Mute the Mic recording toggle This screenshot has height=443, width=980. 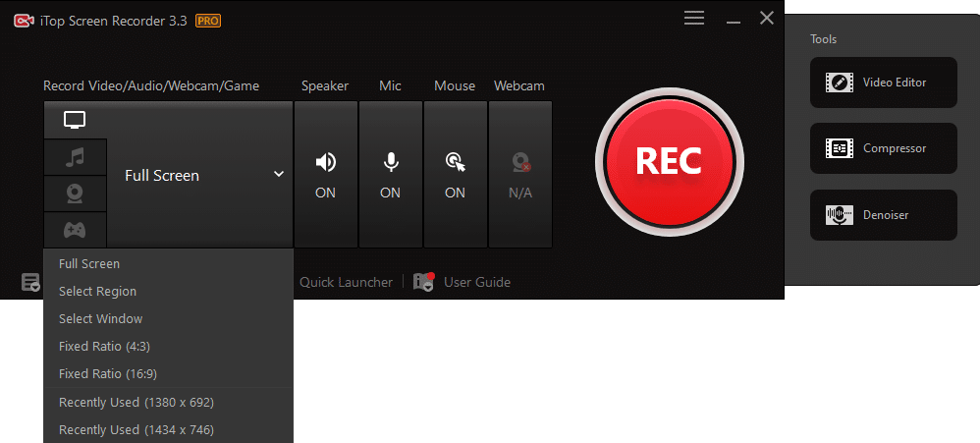(390, 174)
